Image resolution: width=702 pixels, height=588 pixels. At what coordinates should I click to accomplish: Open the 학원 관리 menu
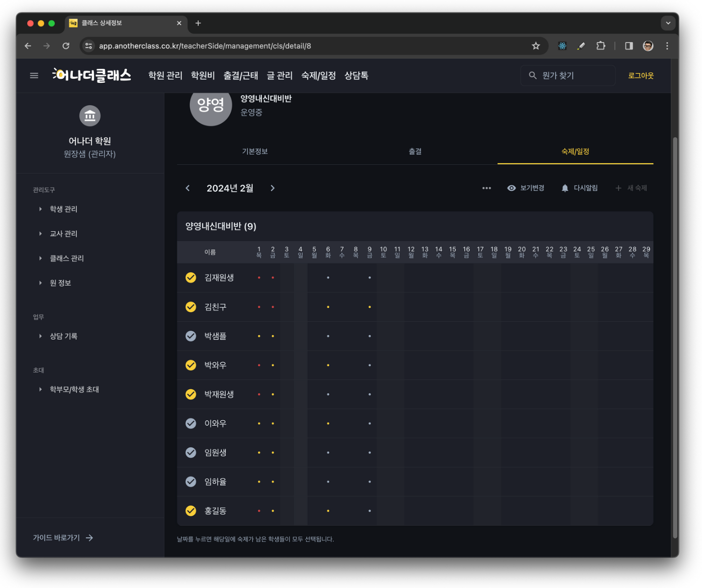tap(165, 75)
